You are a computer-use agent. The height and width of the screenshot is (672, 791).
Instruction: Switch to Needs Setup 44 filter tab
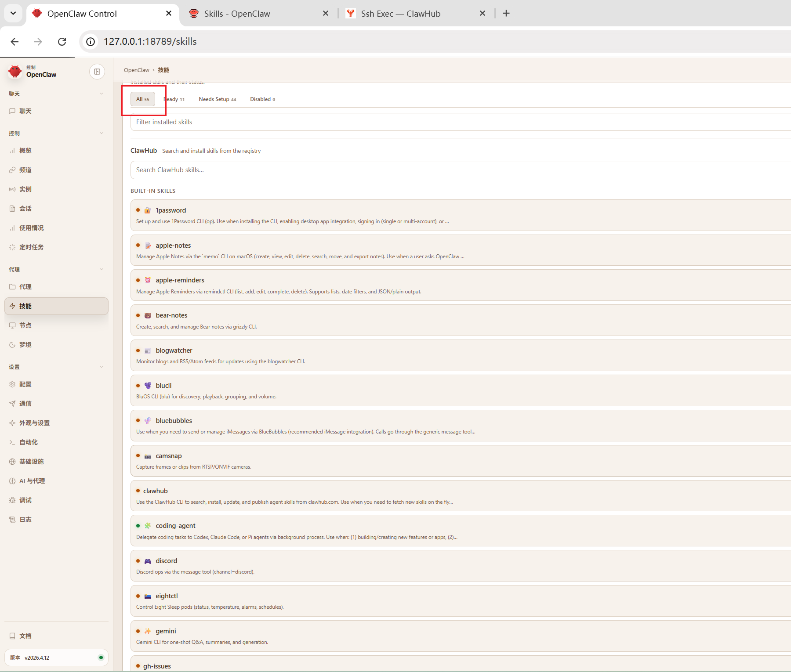(x=218, y=99)
